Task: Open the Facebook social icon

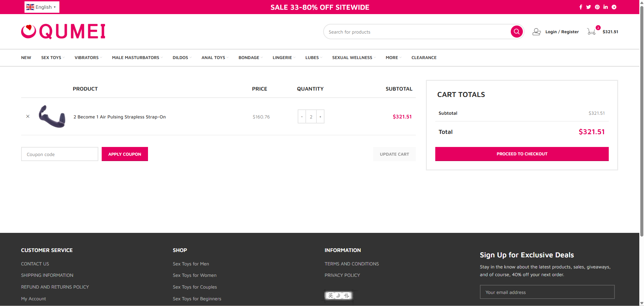Action: click(x=581, y=7)
